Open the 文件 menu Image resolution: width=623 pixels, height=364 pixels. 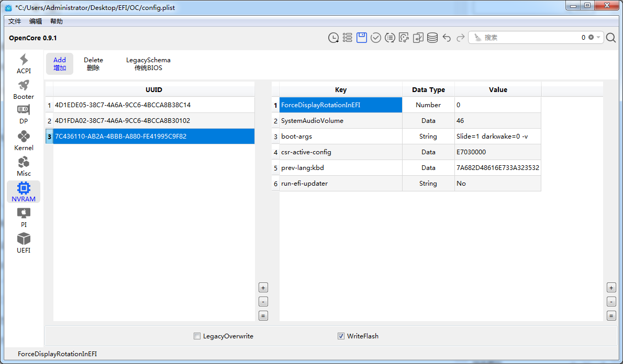point(15,21)
